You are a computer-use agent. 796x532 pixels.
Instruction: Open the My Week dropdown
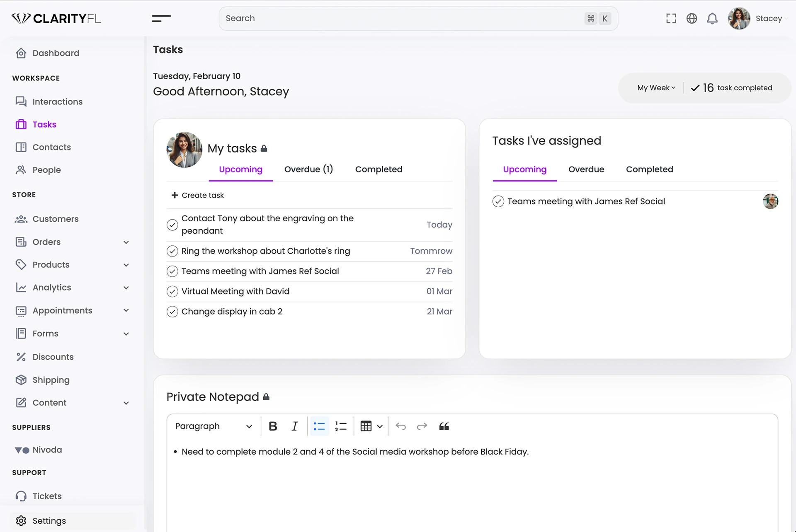click(656, 88)
